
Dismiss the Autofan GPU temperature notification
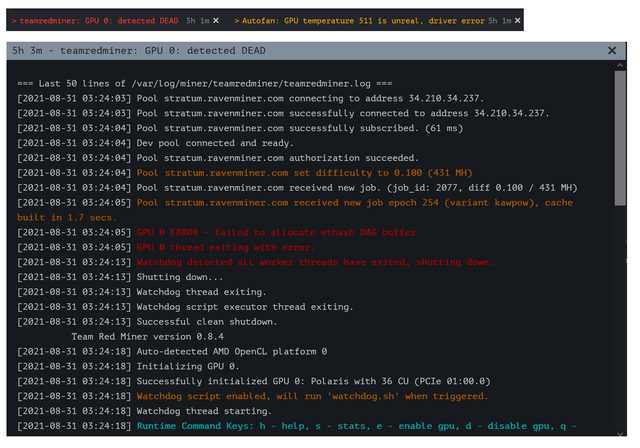(x=517, y=20)
